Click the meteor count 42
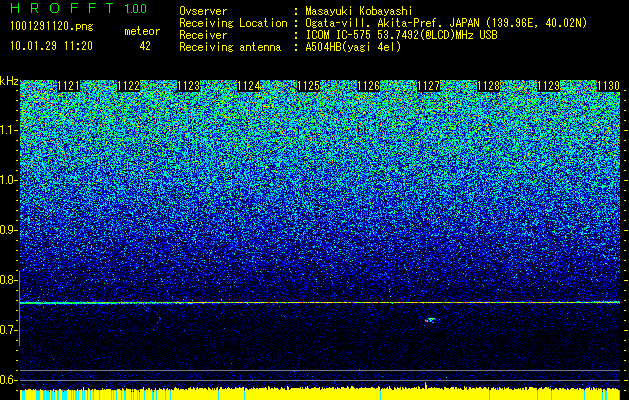The height and width of the screenshot is (400, 629). tap(145, 46)
